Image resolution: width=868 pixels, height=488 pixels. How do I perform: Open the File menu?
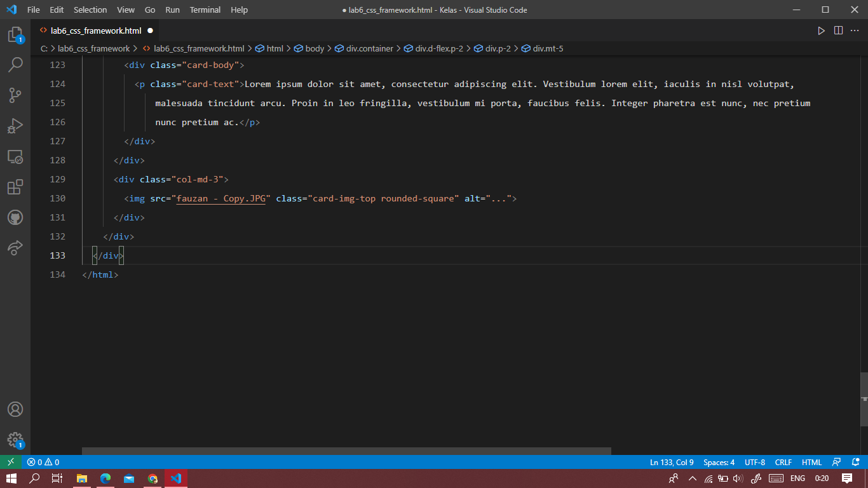point(34,10)
